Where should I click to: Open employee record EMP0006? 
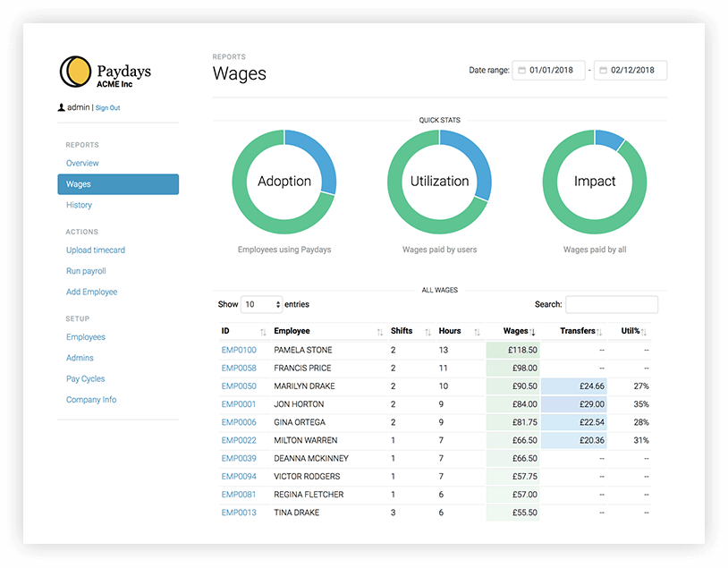[x=239, y=422]
